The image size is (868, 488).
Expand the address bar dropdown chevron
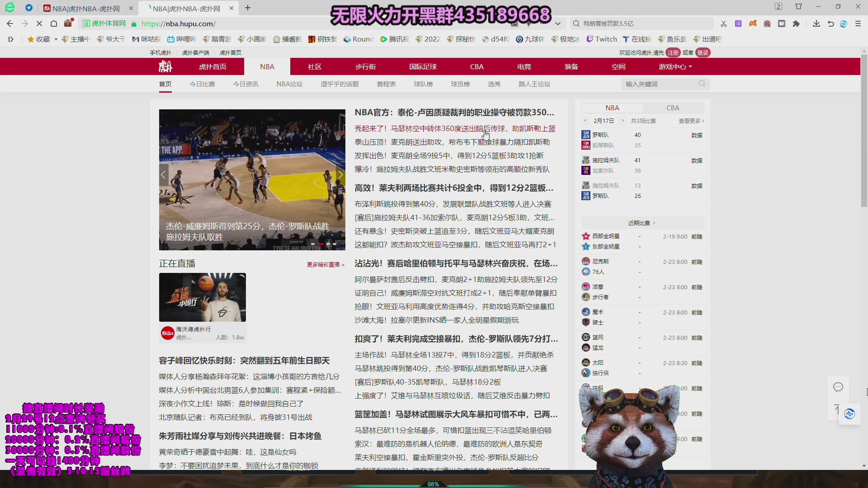[x=558, y=23]
